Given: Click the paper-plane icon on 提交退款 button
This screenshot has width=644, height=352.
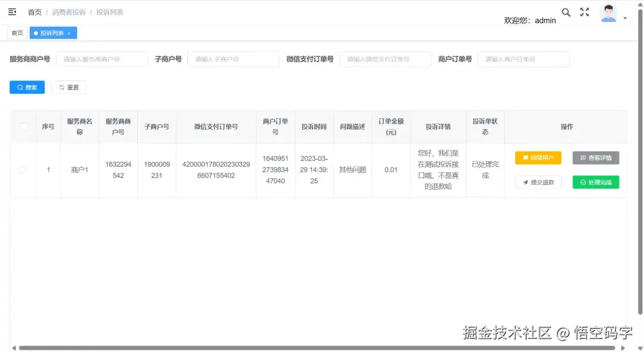Looking at the screenshot, I should point(525,182).
